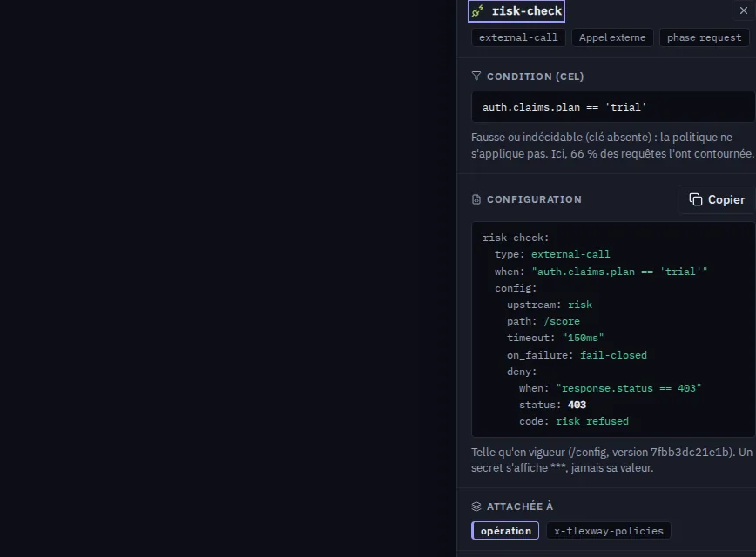Click the "type: external-call" YAML line

pyautogui.click(x=552, y=254)
